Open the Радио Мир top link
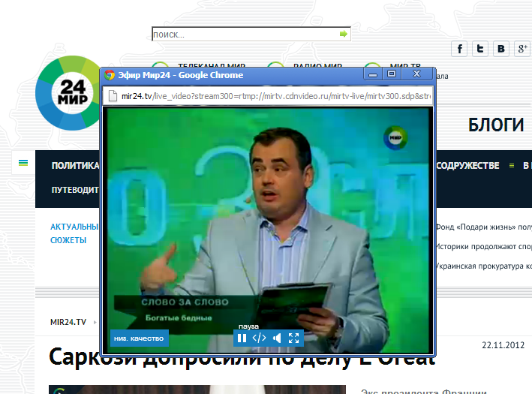 pyautogui.click(x=317, y=65)
